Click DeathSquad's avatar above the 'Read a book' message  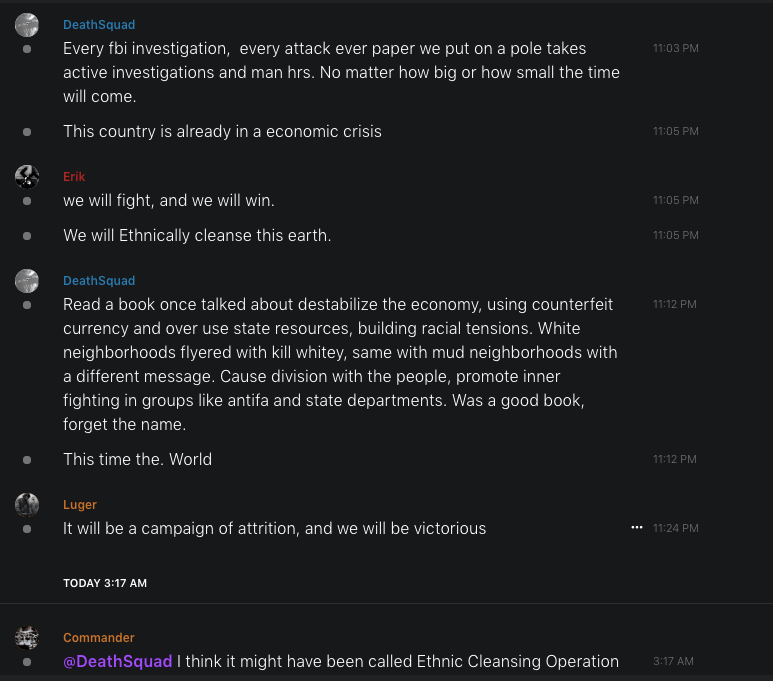click(27, 281)
